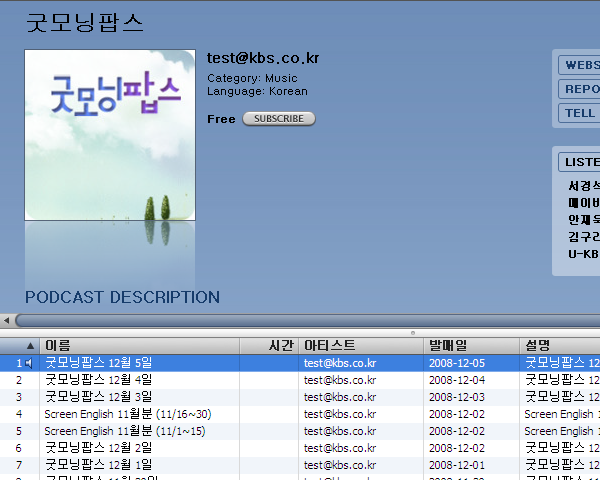Click the pane divider grip dot
The image size is (600, 480).
click(412, 333)
